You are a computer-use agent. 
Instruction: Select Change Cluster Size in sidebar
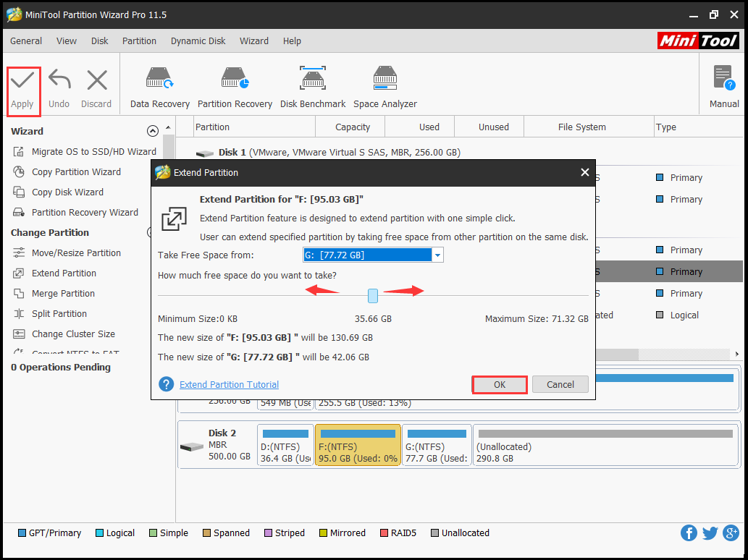point(64,334)
